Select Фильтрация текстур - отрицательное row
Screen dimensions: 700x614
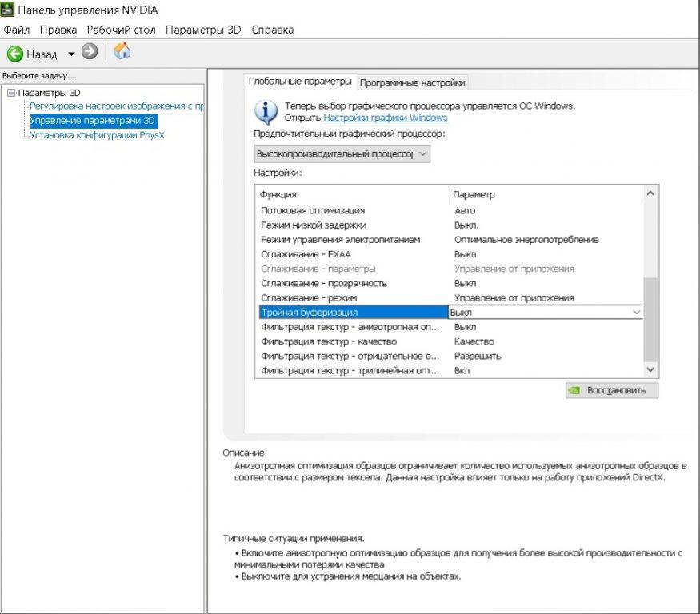coord(451,356)
